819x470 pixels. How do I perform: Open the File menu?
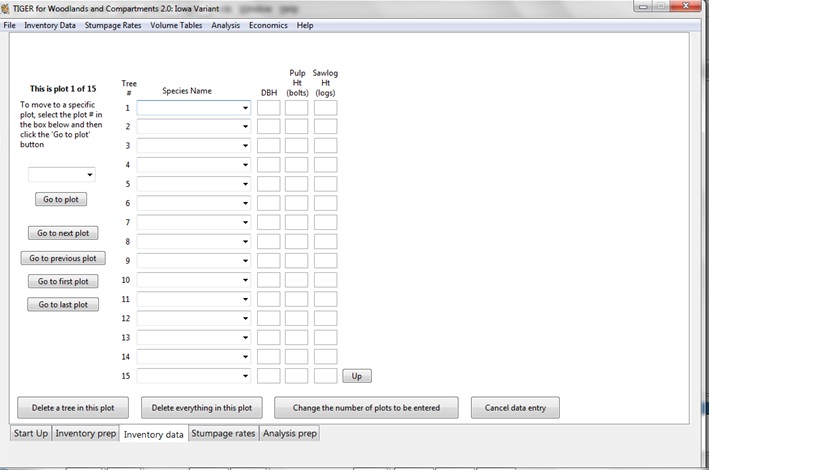click(x=10, y=25)
